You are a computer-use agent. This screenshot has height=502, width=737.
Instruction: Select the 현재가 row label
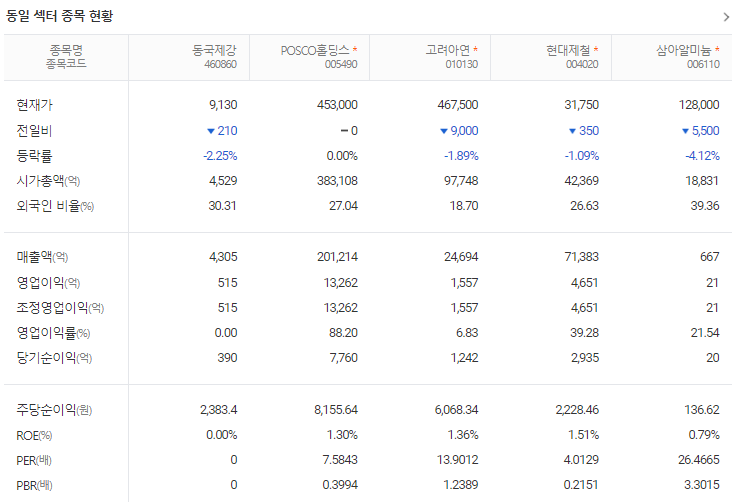click(x=34, y=105)
